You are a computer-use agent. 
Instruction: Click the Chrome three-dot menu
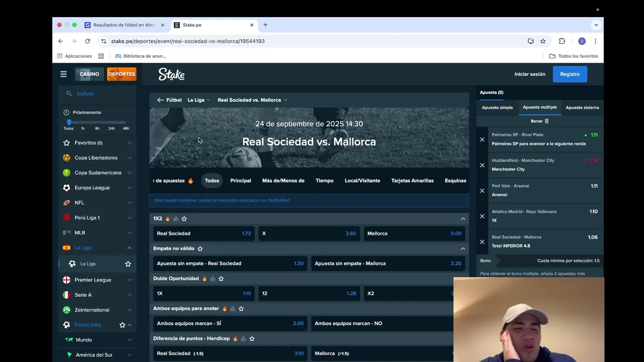595,41
